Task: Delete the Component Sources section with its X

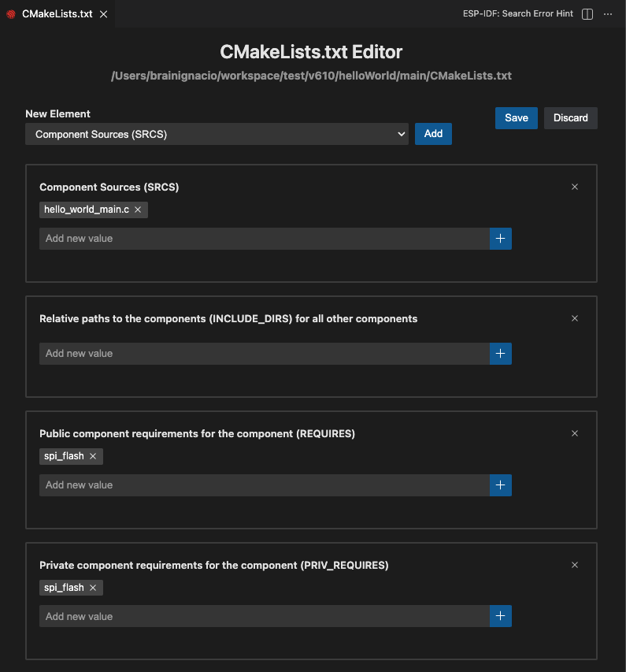Action: pos(575,187)
